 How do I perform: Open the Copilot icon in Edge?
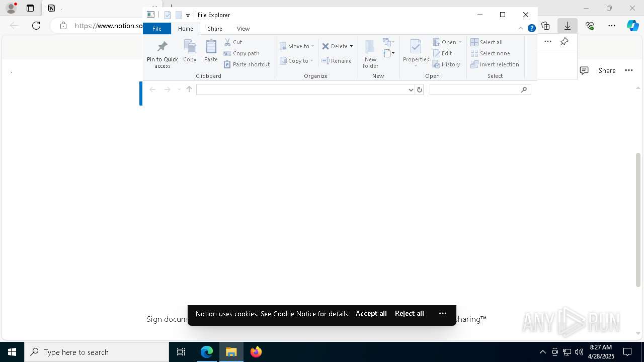point(632,26)
